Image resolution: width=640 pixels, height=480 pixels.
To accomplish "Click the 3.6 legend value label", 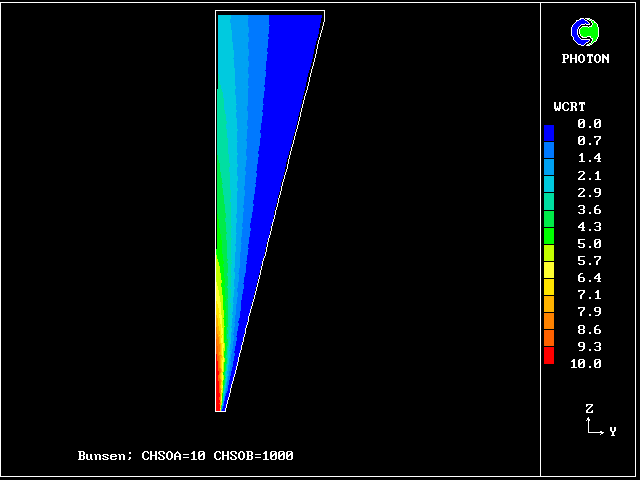I will pyautogui.click(x=589, y=209).
